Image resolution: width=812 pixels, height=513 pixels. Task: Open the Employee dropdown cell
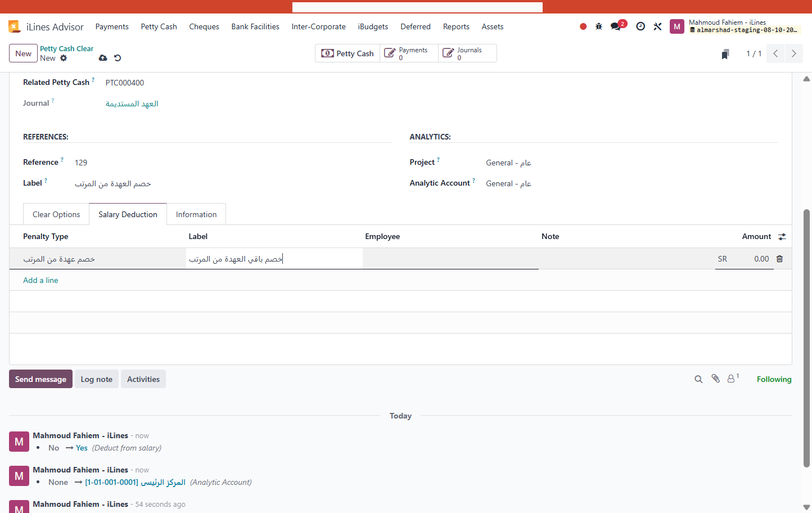click(450, 259)
